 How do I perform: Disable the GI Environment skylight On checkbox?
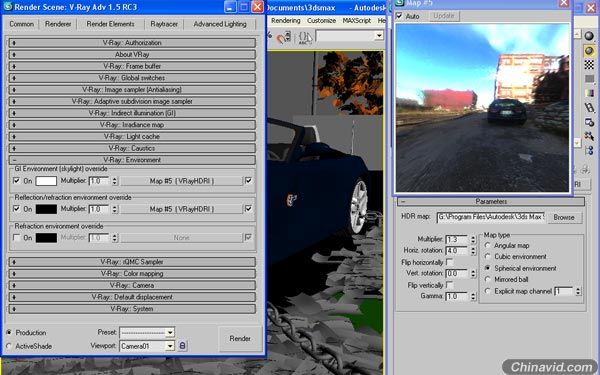[x=16, y=180]
